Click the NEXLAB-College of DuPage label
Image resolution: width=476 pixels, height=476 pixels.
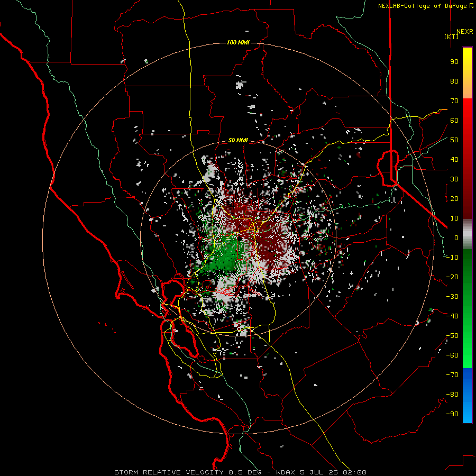click(426, 6)
